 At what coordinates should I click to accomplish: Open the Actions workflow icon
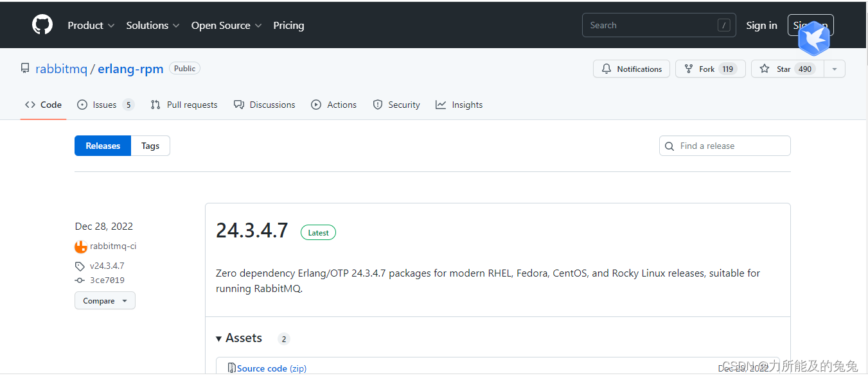click(315, 105)
